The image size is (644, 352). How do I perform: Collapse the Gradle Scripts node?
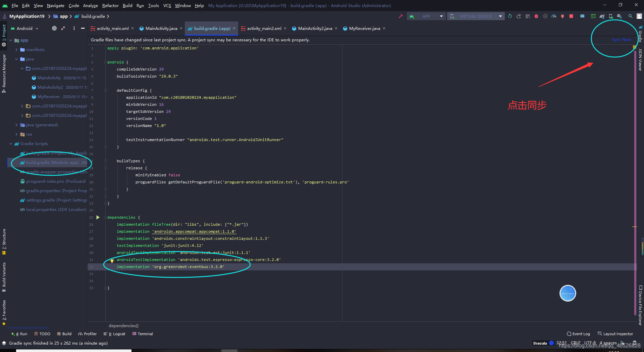coord(11,143)
